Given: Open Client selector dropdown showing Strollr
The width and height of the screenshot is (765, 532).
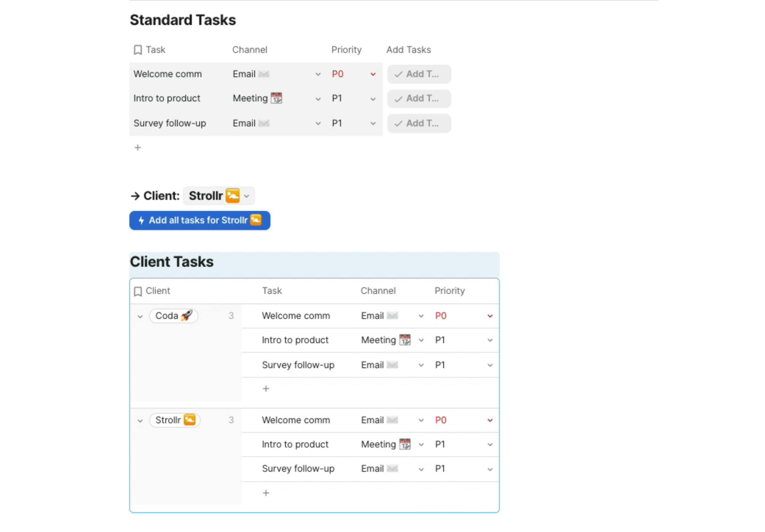Looking at the screenshot, I should (247, 196).
